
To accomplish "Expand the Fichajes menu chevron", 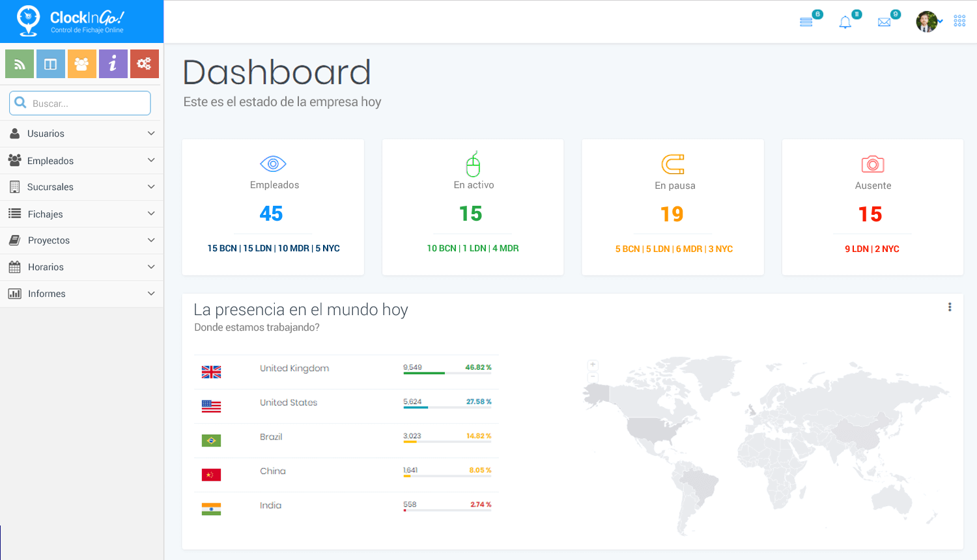I will (x=151, y=214).
